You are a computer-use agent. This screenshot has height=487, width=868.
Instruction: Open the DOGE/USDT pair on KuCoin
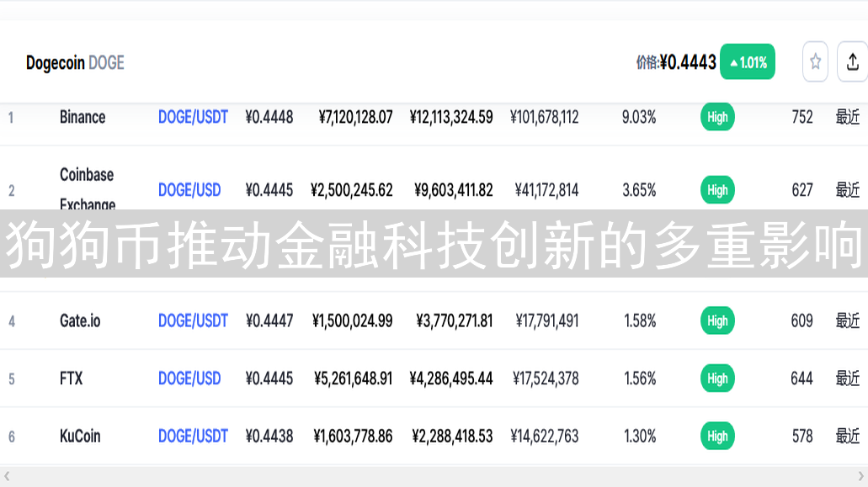pyautogui.click(x=193, y=437)
